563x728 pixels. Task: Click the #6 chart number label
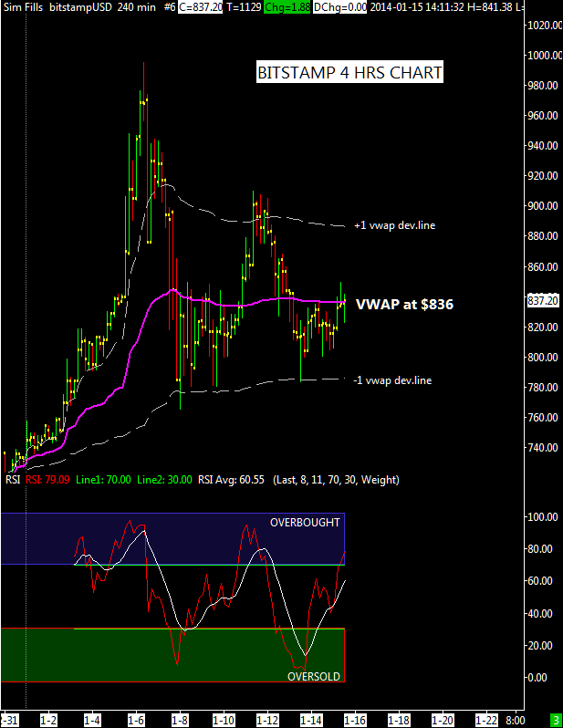[x=169, y=6]
